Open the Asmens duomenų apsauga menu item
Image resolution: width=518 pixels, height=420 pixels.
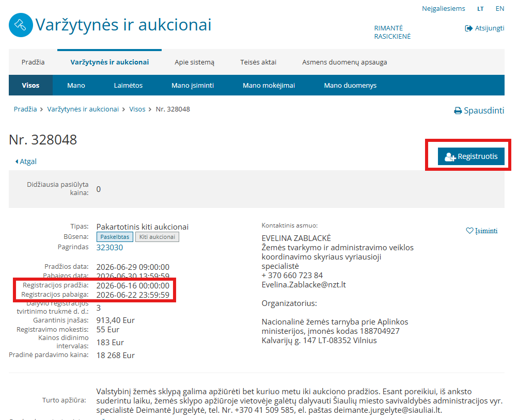point(344,62)
